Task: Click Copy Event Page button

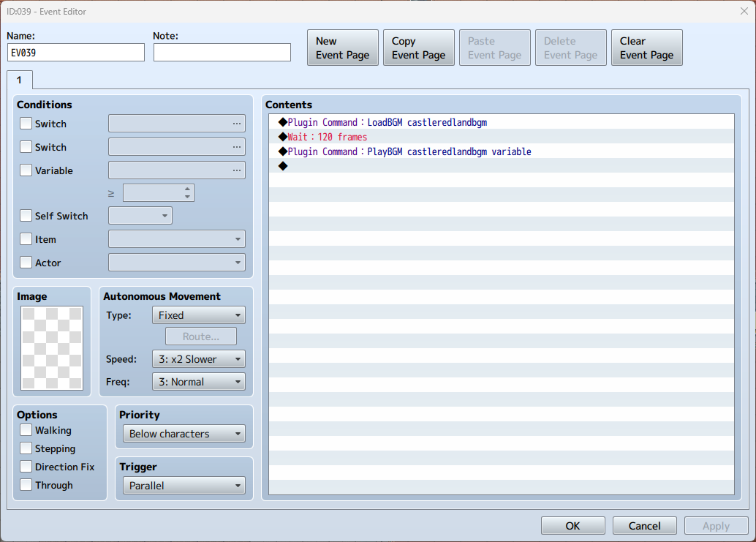Action: (x=419, y=48)
